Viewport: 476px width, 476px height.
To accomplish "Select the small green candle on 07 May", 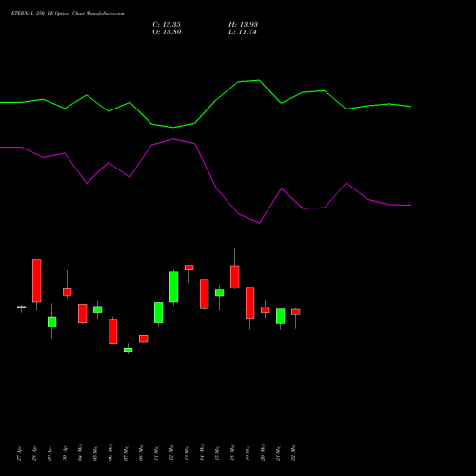I will 129,350.
